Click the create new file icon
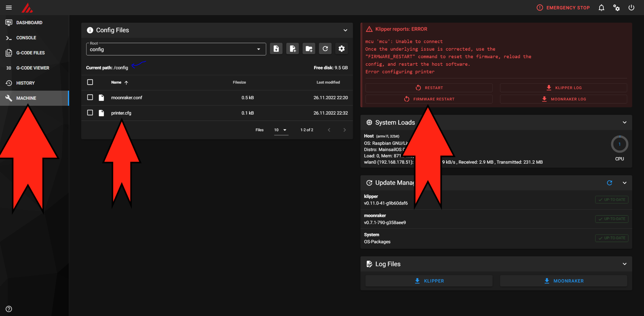Viewport: 644px width, 316px height. point(292,49)
